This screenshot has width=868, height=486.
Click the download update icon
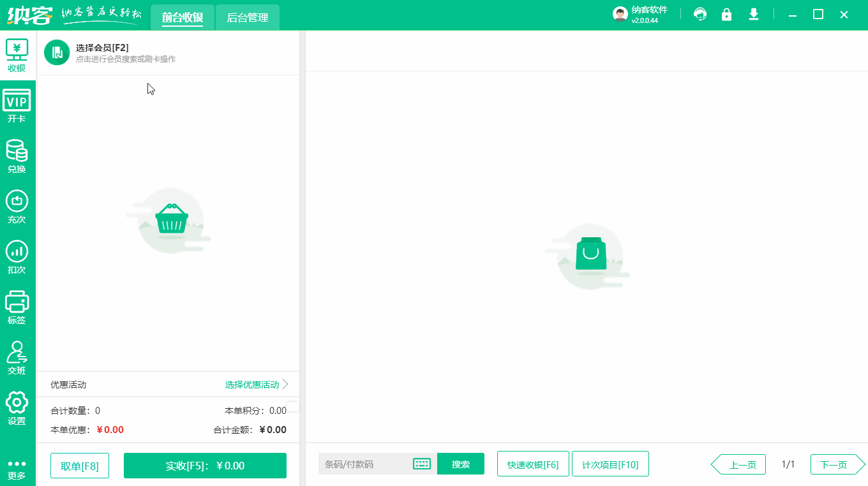(x=753, y=13)
